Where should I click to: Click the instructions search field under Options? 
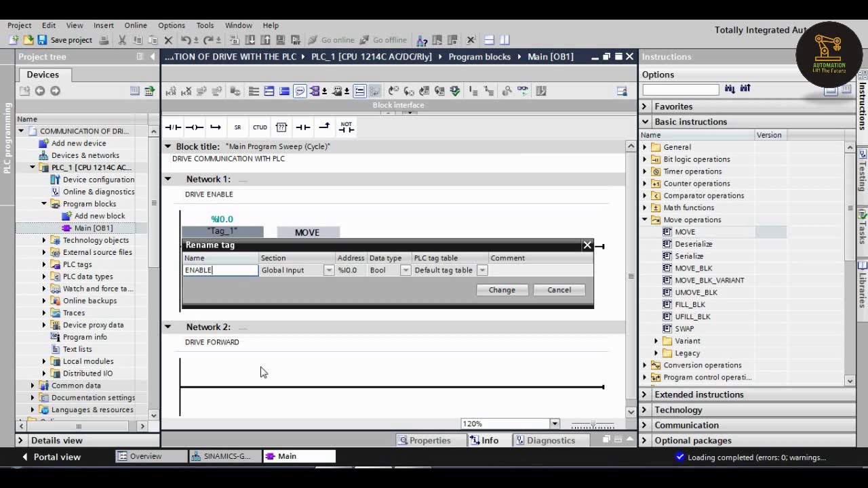(680, 89)
